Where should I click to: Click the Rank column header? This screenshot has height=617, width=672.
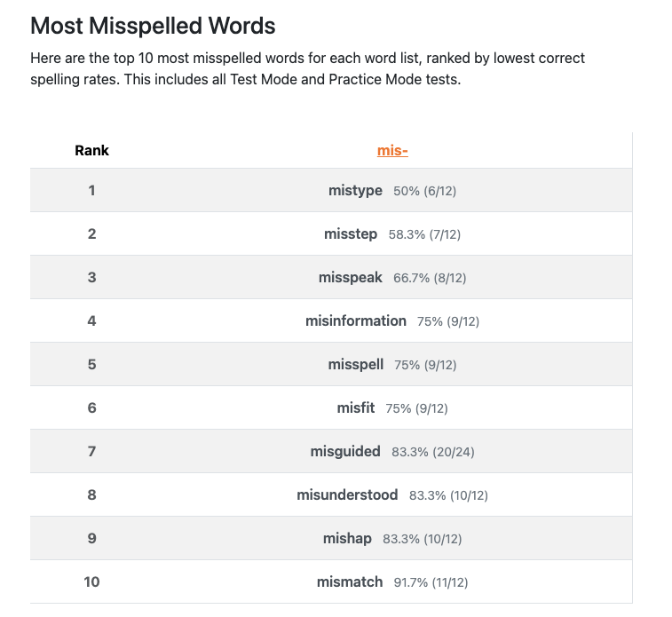[x=91, y=150]
